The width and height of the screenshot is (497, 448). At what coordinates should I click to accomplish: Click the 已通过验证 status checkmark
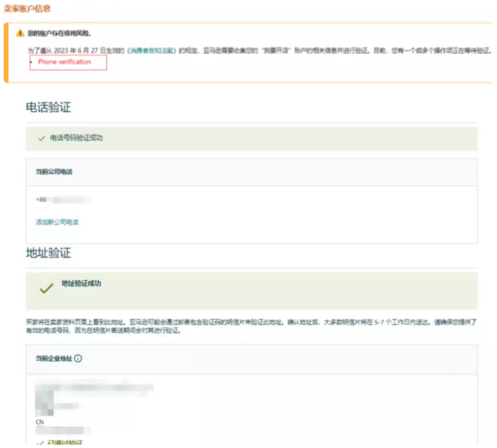click(x=40, y=443)
